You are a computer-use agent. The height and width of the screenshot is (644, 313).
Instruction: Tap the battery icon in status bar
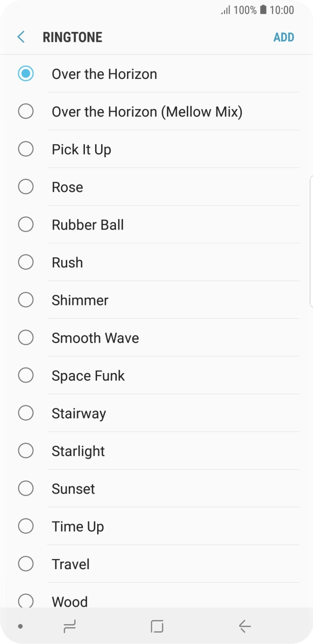point(263,10)
